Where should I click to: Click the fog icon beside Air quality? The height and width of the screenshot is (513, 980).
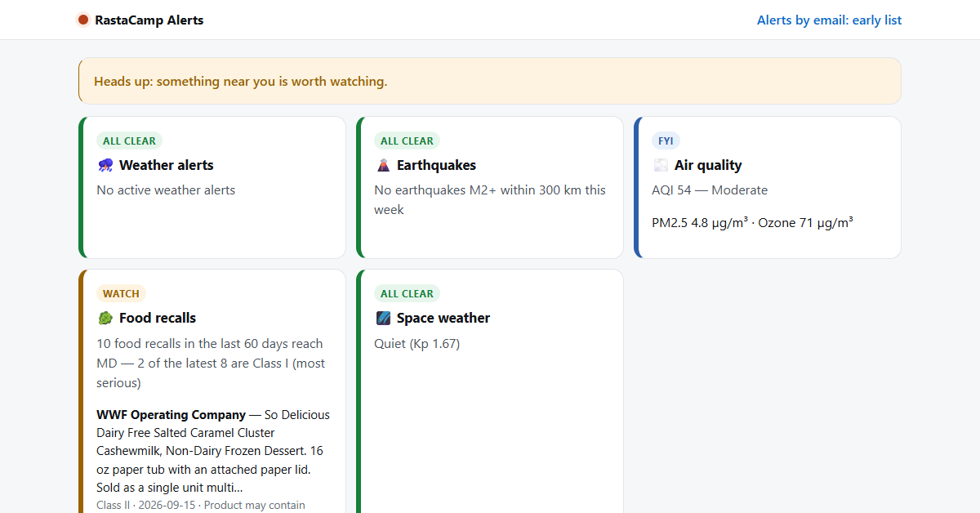661,165
